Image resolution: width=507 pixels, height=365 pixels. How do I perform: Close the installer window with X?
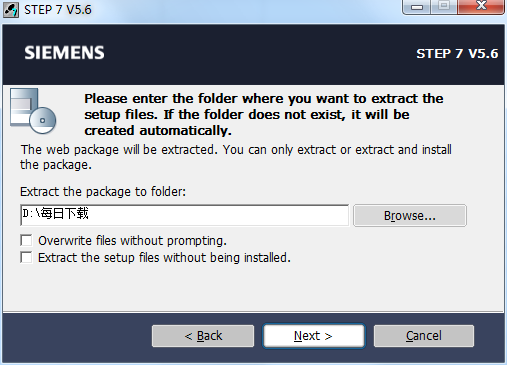coord(481,7)
